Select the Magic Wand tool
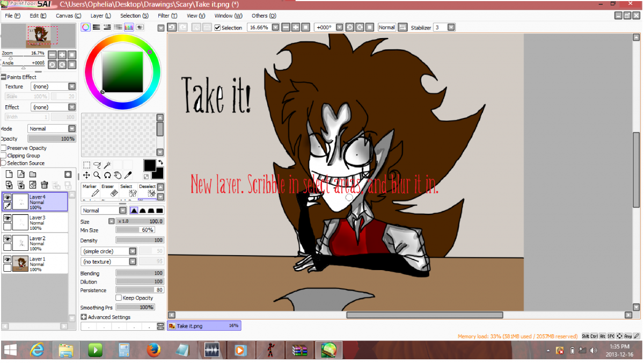Viewport: 644px width, 363px height. 107,165
